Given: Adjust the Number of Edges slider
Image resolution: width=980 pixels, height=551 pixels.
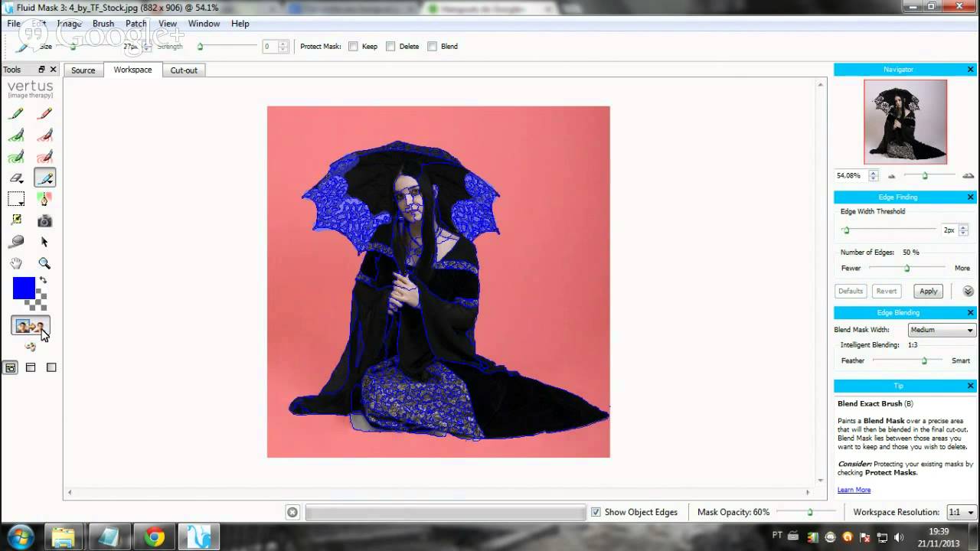Looking at the screenshot, I should pyautogui.click(x=907, y=268).
